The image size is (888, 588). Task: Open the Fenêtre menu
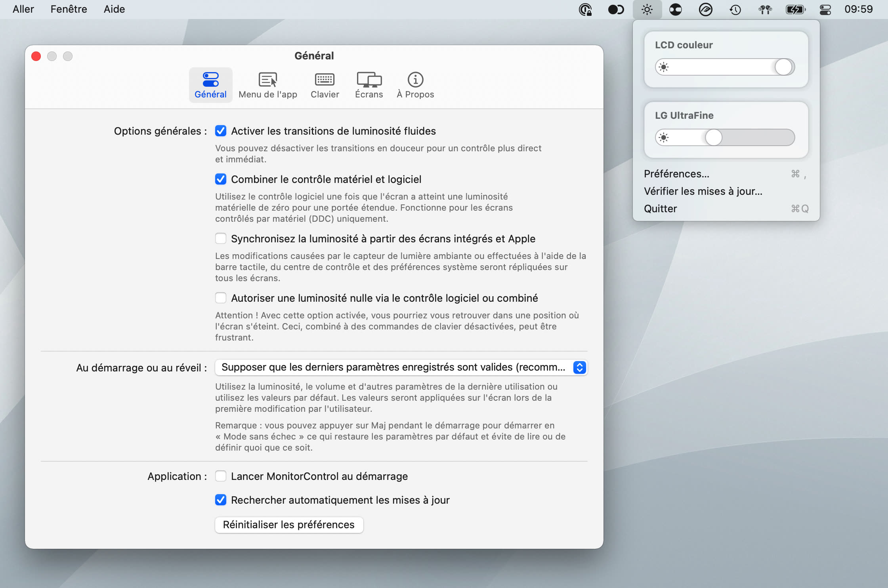pos(69,9)
